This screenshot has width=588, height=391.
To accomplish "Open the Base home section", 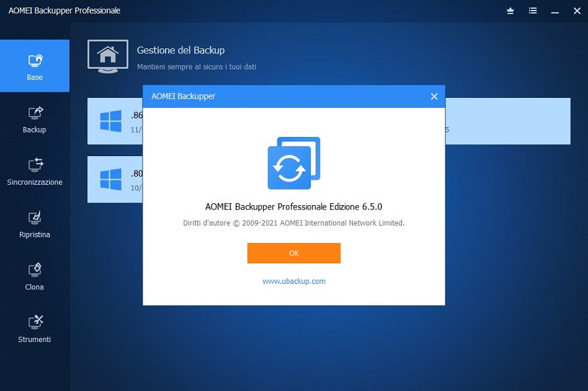I will (35, 66).
